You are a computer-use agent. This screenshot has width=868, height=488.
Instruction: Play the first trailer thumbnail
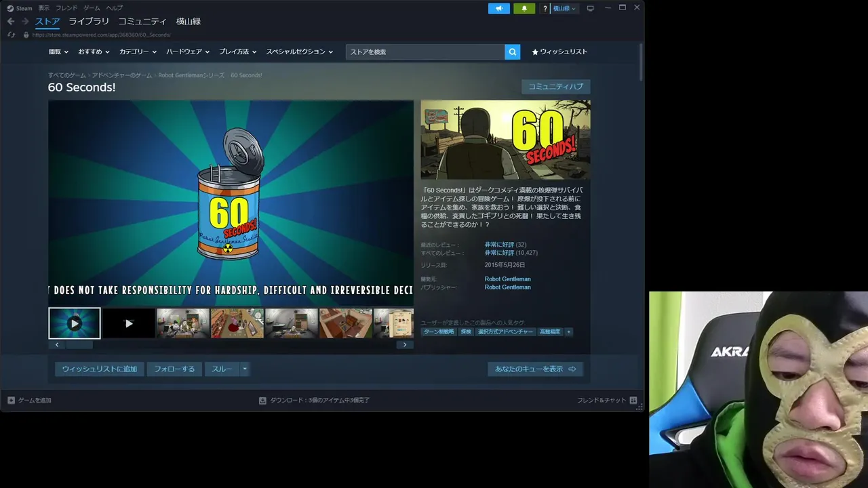[75, 323]
